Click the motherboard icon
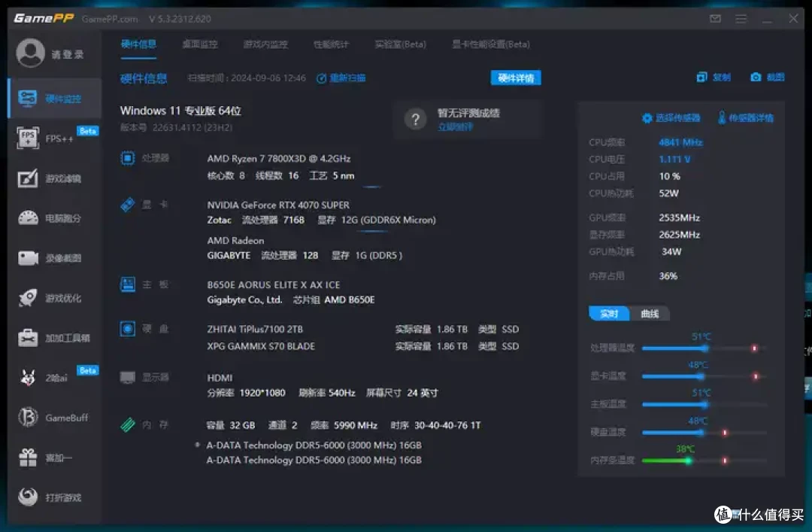The height and width of the screenshot is (532, 812). pos(127,284)
